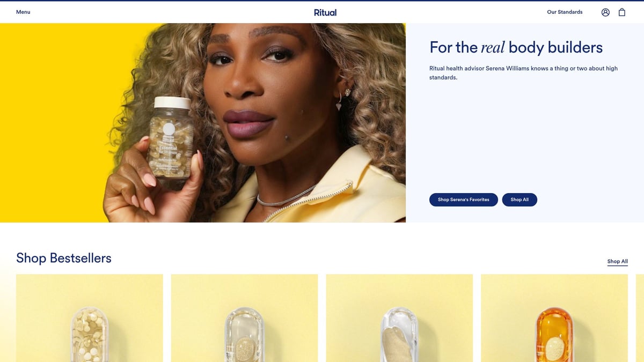Open the account profile icon
This screenshot has height=362, width=644.
[605, 12]
